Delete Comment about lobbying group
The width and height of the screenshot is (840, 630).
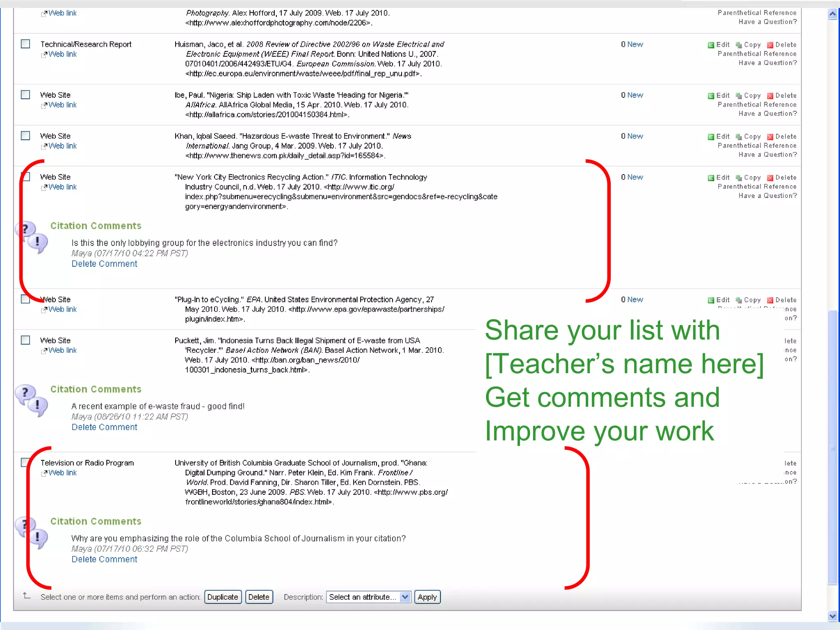click(104, 264)
